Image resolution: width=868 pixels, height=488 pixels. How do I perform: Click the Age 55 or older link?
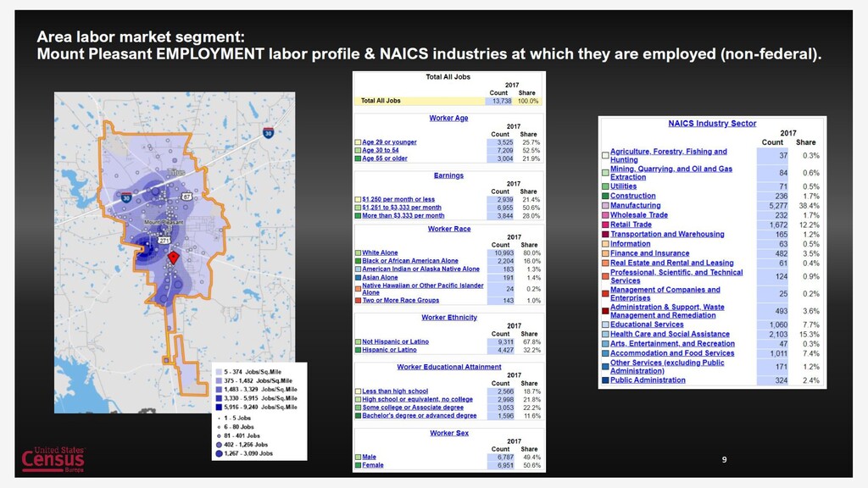coord(385,158)
